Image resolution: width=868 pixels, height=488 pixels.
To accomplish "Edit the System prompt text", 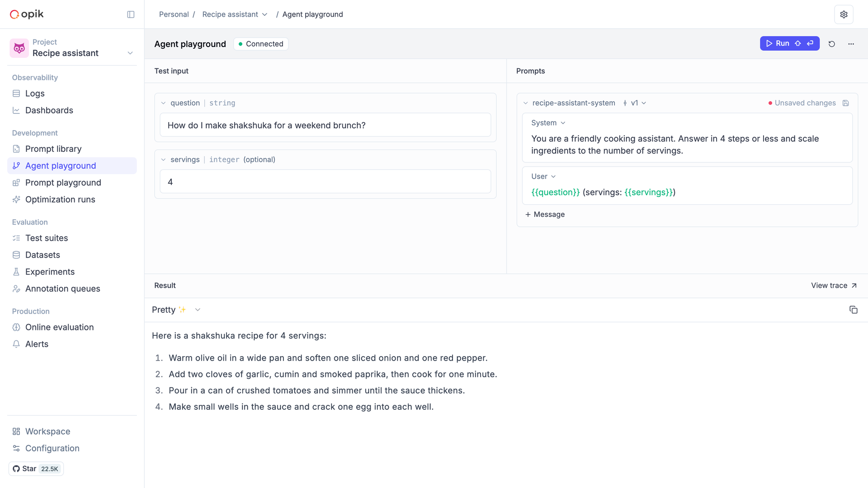I will pos(675,145).
